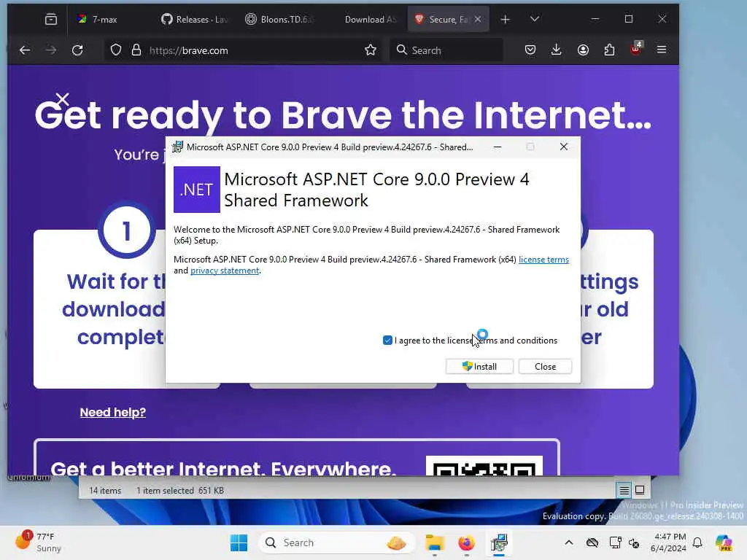Click "1 item selected 651 KB" status text
The height and width of the screenshot is (560, 747).
pos(180,491)
